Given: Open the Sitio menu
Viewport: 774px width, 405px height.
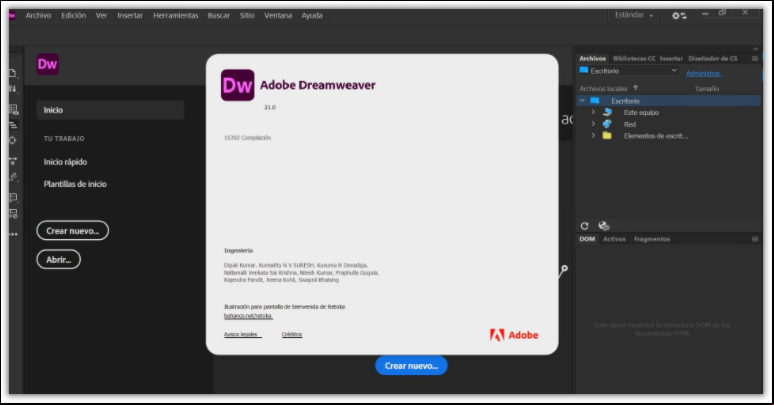Looking at the screenshot, I should [247, 15].
